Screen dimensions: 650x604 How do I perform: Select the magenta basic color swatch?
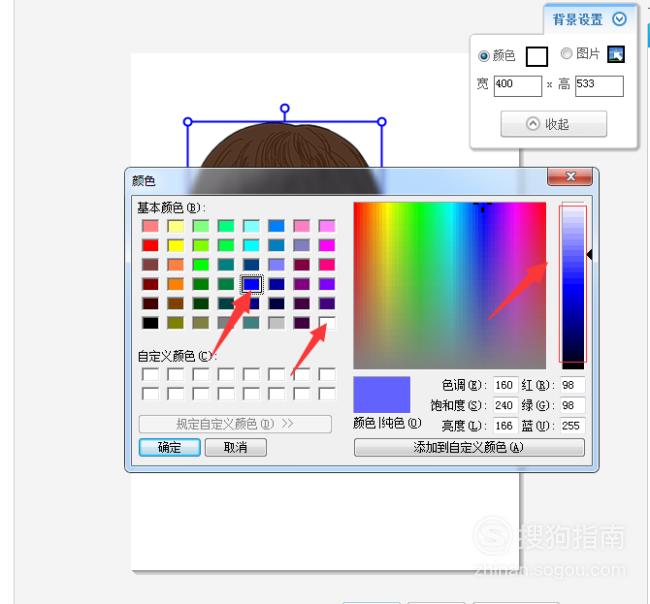(327, 245)
